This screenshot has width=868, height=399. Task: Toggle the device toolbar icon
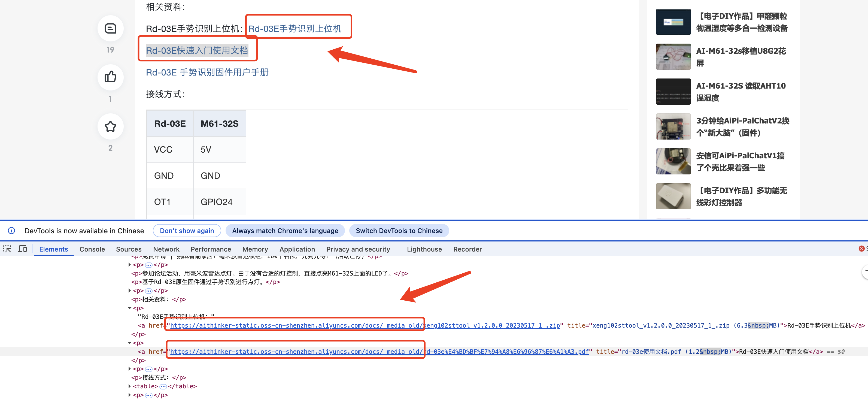23,249
